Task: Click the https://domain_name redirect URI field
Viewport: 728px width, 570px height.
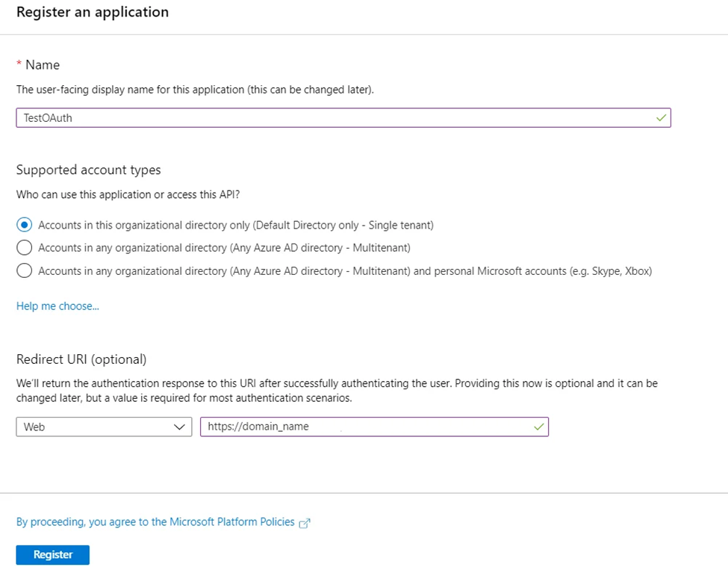Action: click(374, 427)
